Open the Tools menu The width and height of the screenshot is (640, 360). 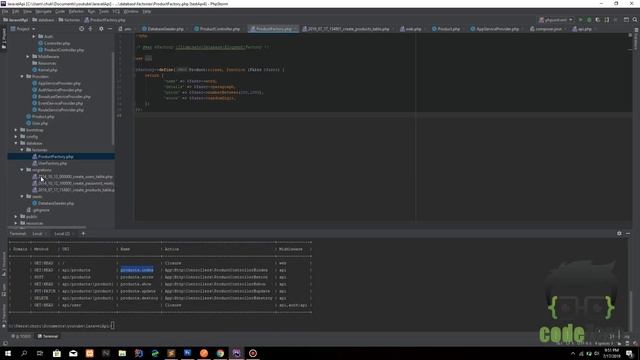pyautogui.click(x=104, y=11)
